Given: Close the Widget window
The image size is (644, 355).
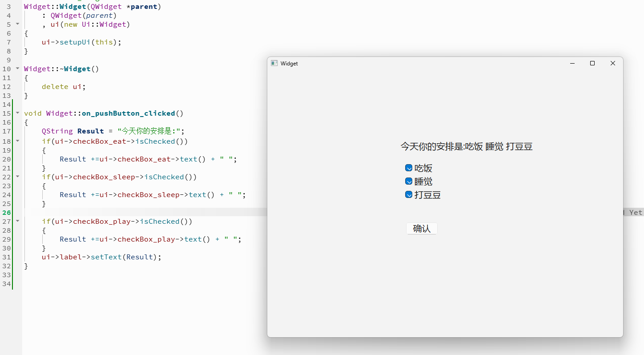Looking at the screenshot, I should tap(613, 63).
